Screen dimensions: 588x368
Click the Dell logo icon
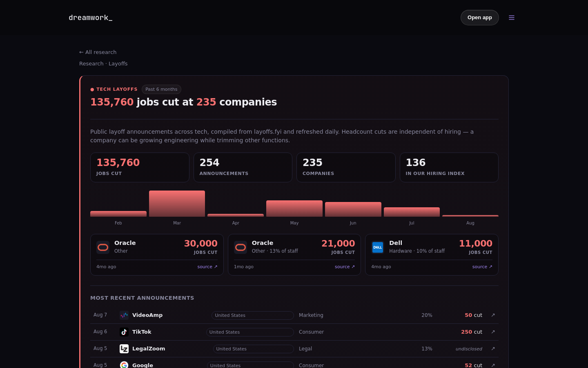[x=378, y=247]
